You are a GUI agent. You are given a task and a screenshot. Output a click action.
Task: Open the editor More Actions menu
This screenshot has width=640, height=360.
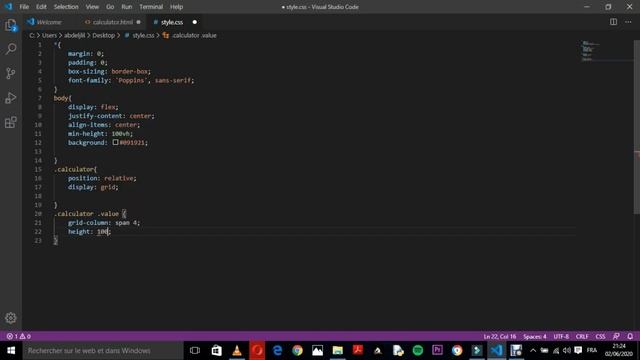click(x=628, y=22)
